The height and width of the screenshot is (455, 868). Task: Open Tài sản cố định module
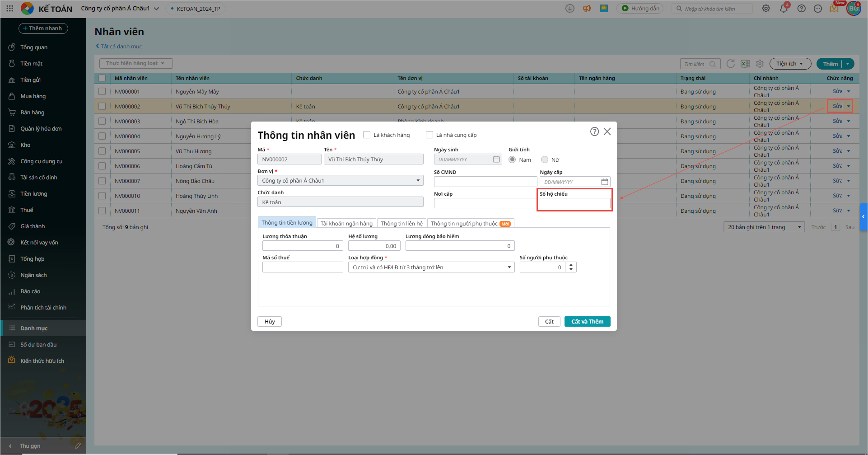pos(38,177)
